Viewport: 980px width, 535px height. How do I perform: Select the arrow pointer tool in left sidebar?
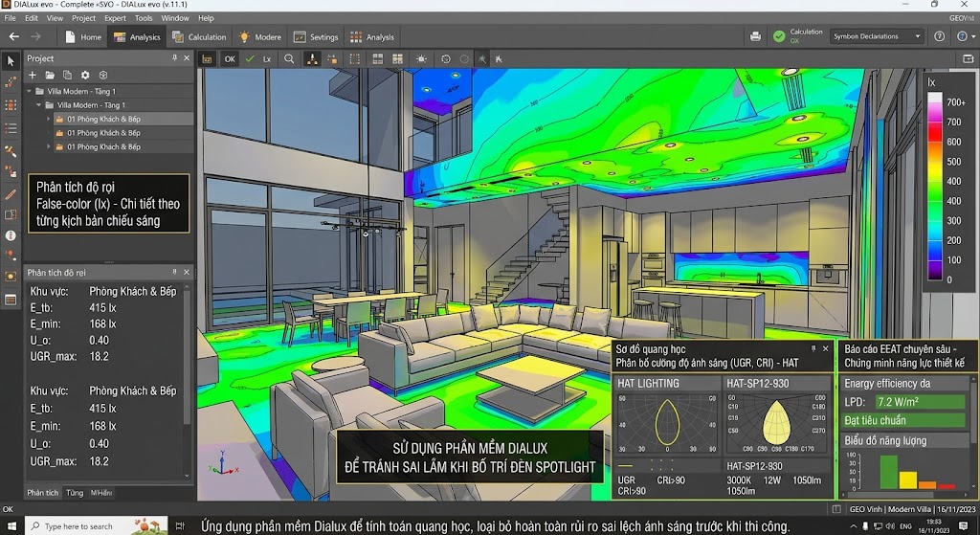click(11, 61)
